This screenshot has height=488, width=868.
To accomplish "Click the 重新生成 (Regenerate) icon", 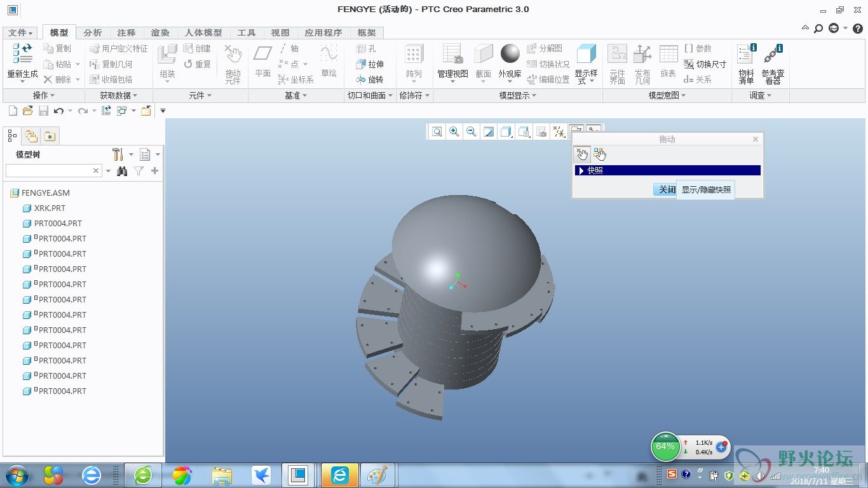I will click(x=22, y=54).
